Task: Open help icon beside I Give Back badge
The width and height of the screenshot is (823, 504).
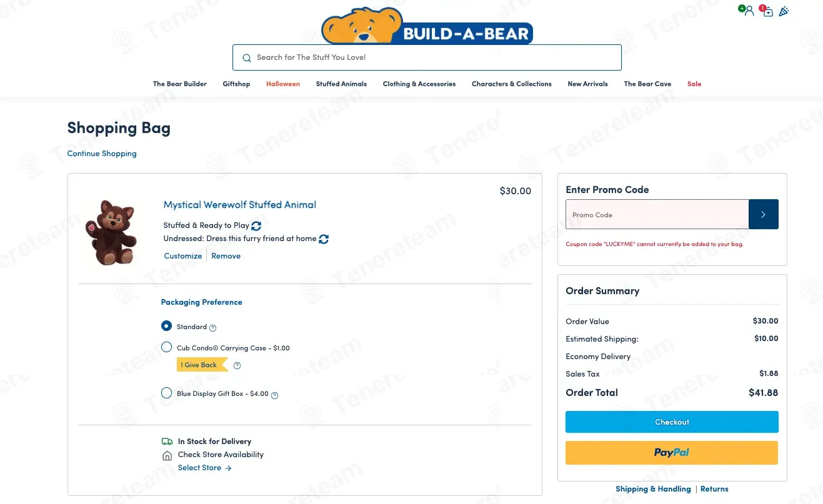Action: (x=237, y=365)
